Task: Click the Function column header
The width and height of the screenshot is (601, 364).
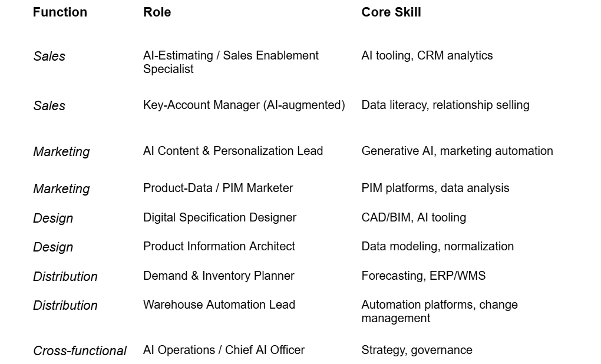Action: [60, 12]
